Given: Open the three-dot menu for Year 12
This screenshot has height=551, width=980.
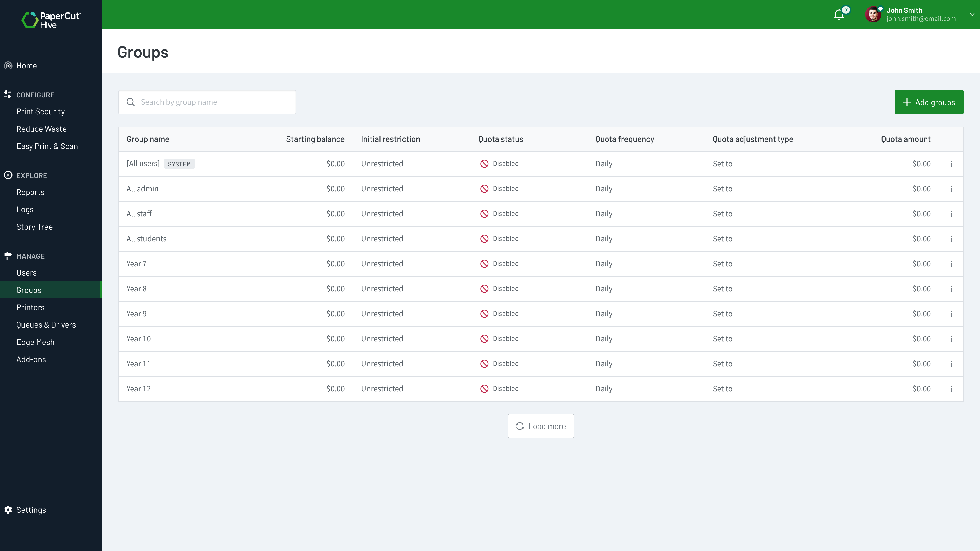Looking at the screenshot, I should click(951, 389).
